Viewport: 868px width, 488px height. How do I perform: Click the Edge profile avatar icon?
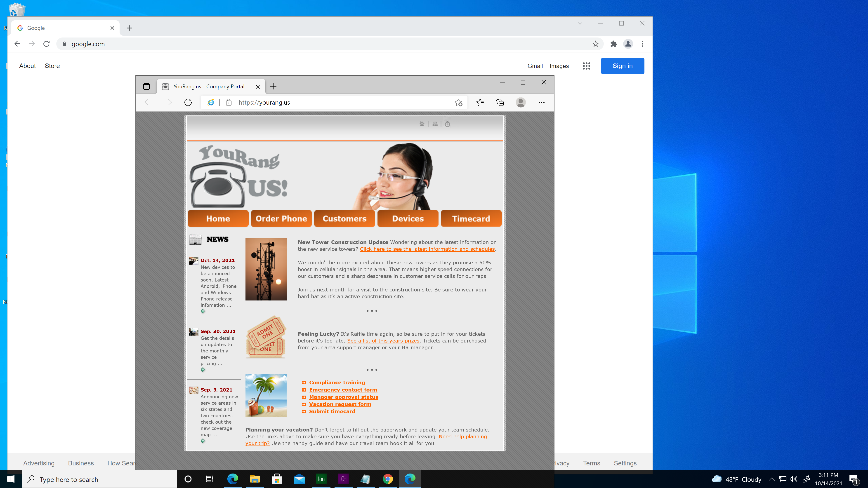(x=521, y=102)
